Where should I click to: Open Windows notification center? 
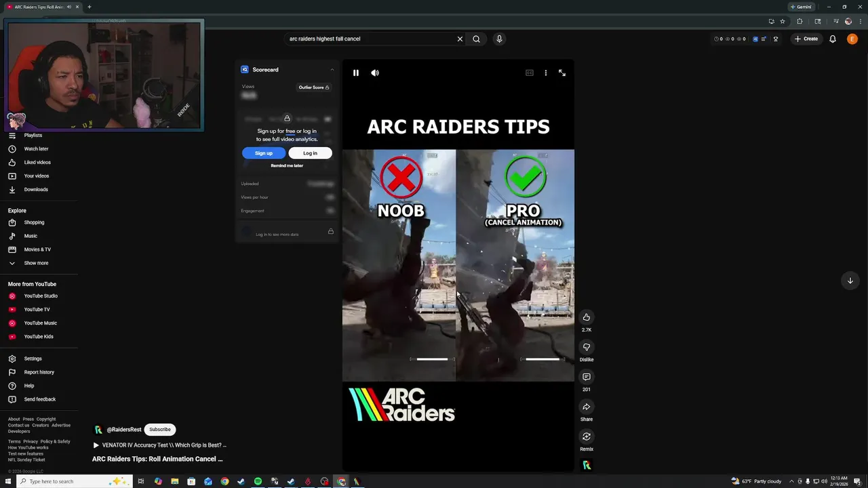pos(858,481)
